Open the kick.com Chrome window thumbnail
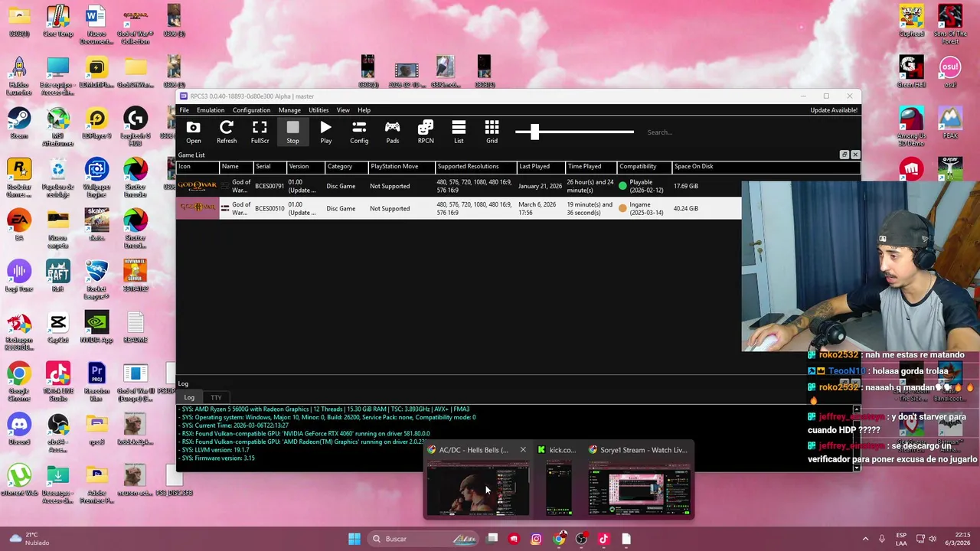This screenshot has height=551, width=980. click(x=559, y=488)
